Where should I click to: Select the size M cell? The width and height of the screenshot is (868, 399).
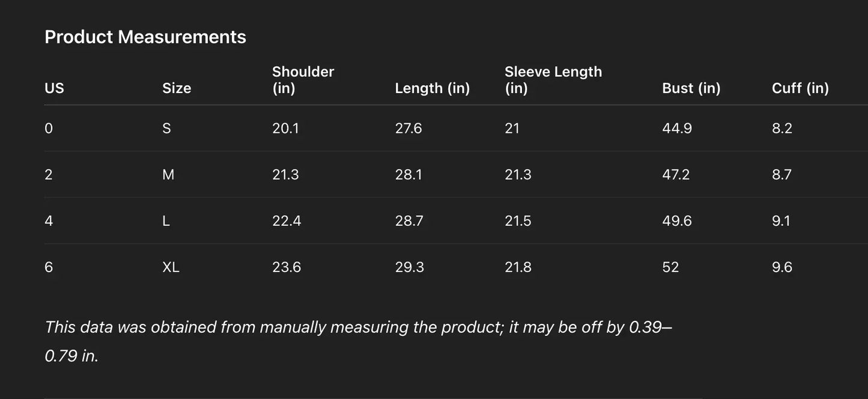[x=168, y=175]
